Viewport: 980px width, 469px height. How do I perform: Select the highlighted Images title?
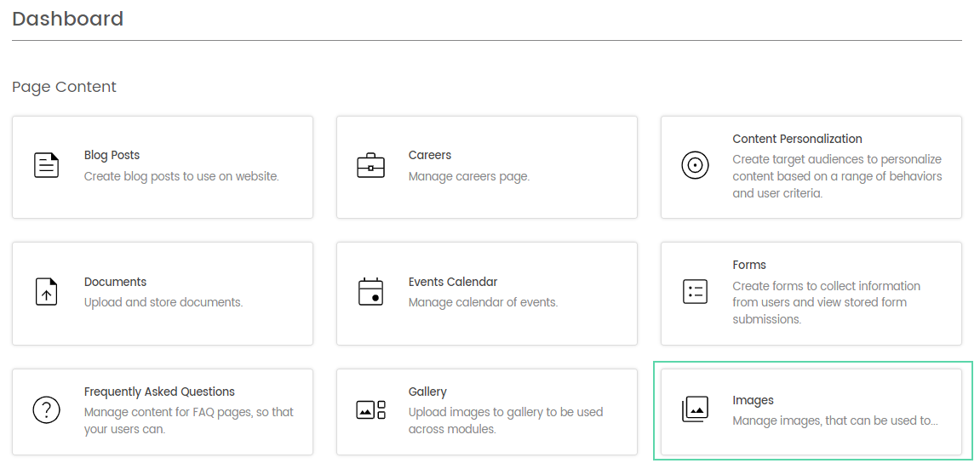pos(754,400)
